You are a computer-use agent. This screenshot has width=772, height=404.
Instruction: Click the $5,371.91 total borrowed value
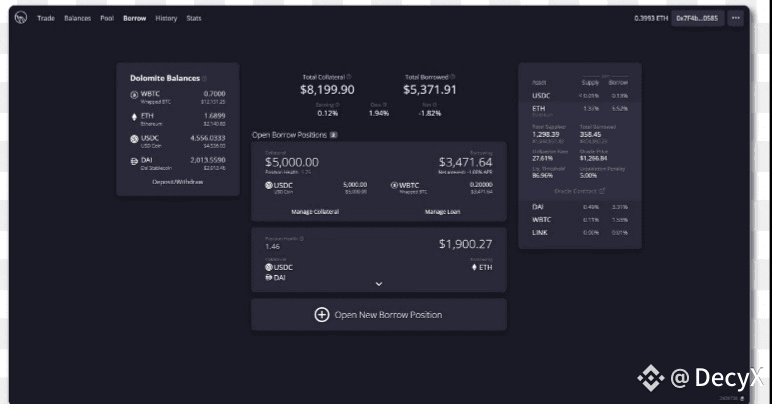pos(430,90)
